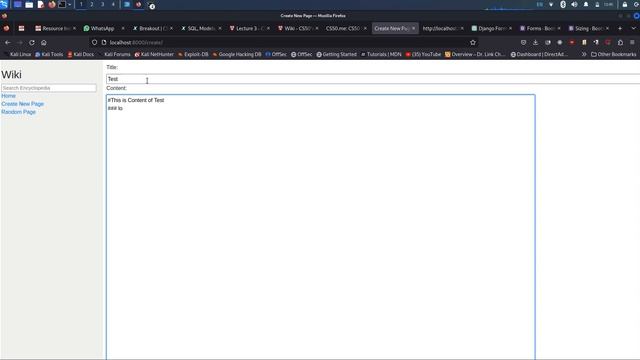Screen dimensions: 640x360
Task: Close the WhatsApp tab
Action: (123, 29)
